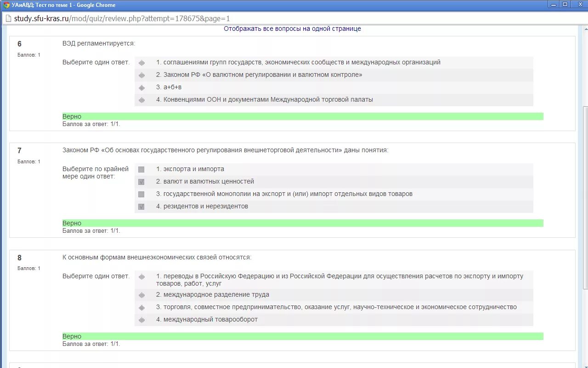
Task: Click 'Выберите по крайней мере один ответ:' prompt
Action: [x=96, y=172]
